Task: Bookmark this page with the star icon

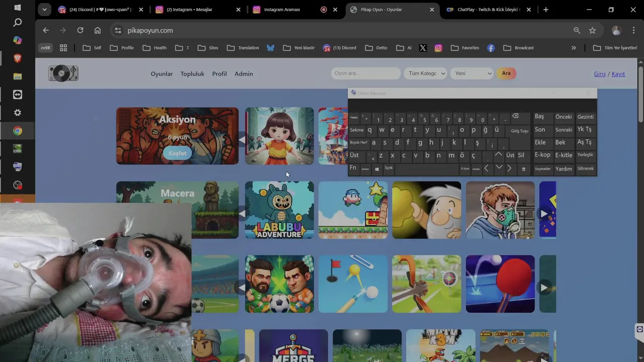Action: pos(592,30)
